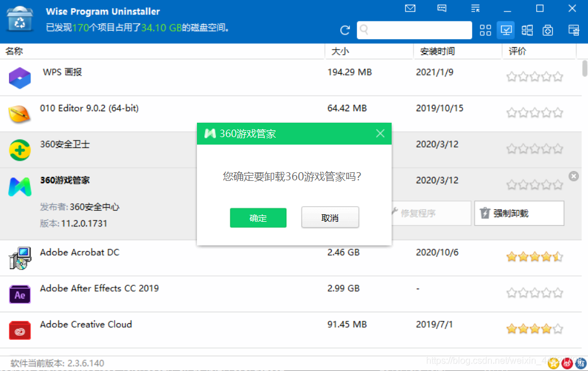
Task: Rate 360游戏管家 using its stars
Action: [534, 184]
